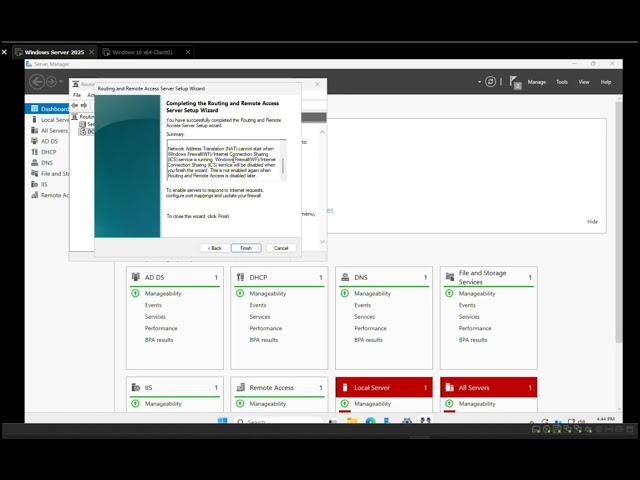Screen dimensions: 640x480
Task: Open the File menu in Routing window
Action: tap(77, 95)
